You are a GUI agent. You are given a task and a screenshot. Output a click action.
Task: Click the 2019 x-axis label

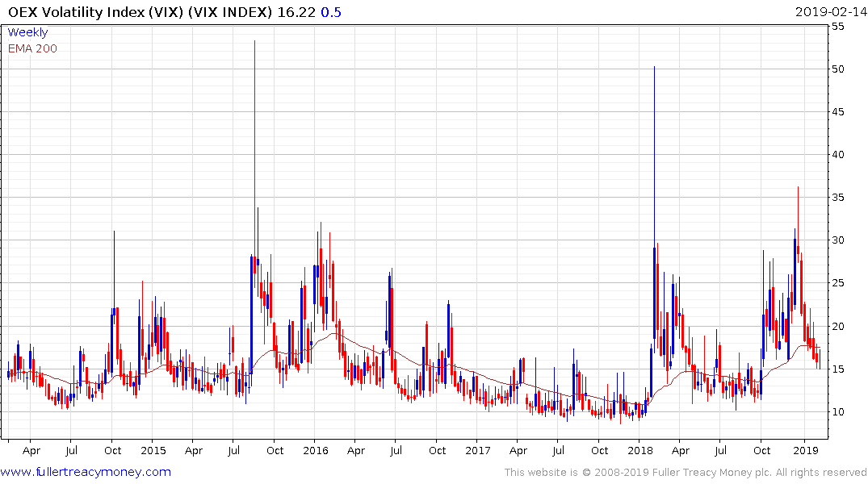[x=806, y=450]
